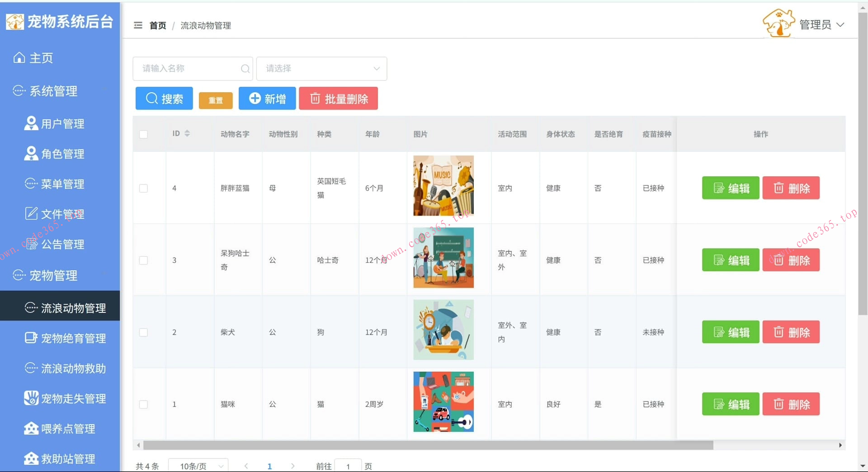This screenshot has height=472, width=868.
Task: Click the admin avatar image
Action: [x=778, y=24]
